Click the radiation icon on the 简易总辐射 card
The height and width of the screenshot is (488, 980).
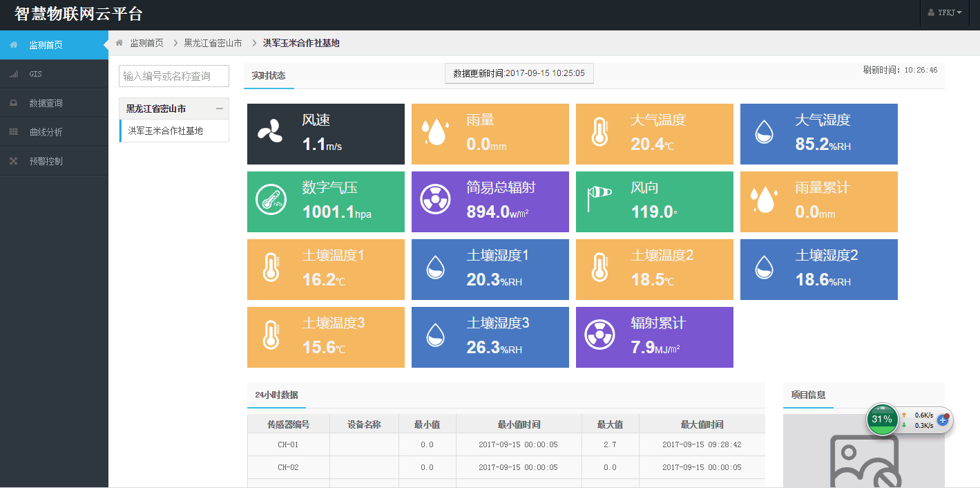(x=435, y=200)
